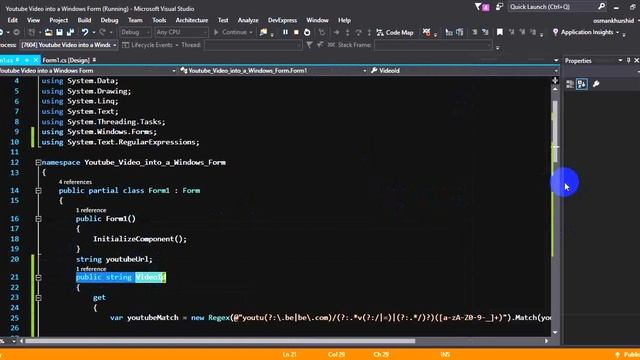Open the Process selector dropdown
The image size is (640, 360).
coord(69,45)
